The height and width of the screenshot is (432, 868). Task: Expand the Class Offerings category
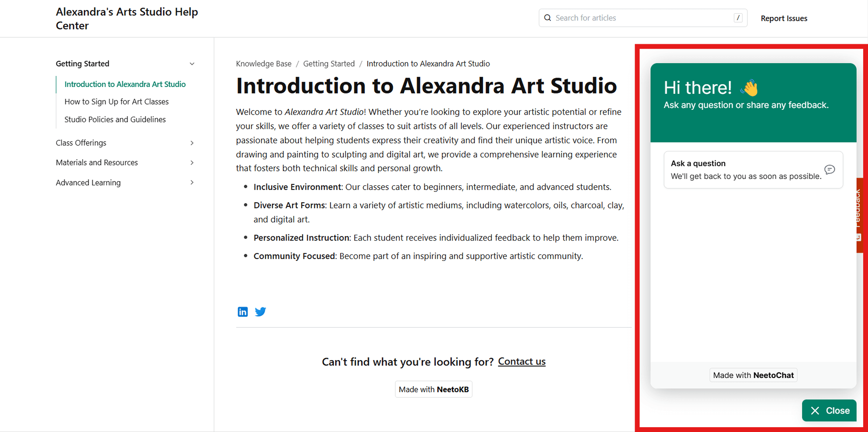(x=192, y=143)
